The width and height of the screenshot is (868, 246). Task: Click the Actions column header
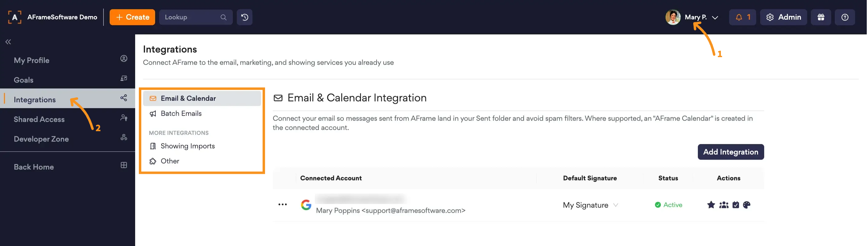coord(728,178)
